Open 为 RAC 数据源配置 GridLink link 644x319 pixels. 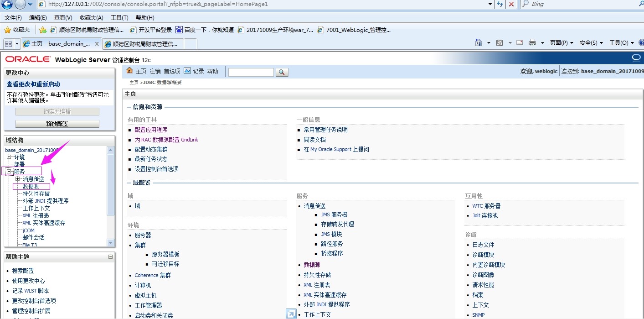tap(166, 140)
